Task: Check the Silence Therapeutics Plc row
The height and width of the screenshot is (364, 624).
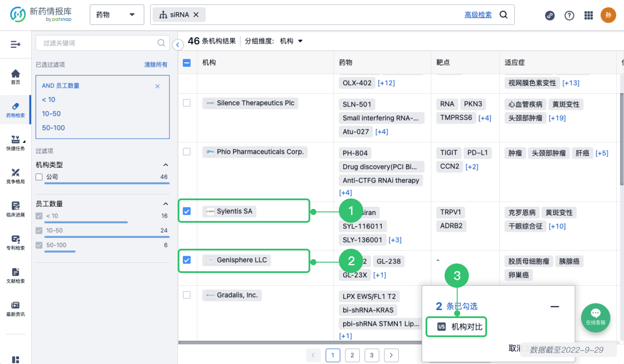Action: (187, 103)
